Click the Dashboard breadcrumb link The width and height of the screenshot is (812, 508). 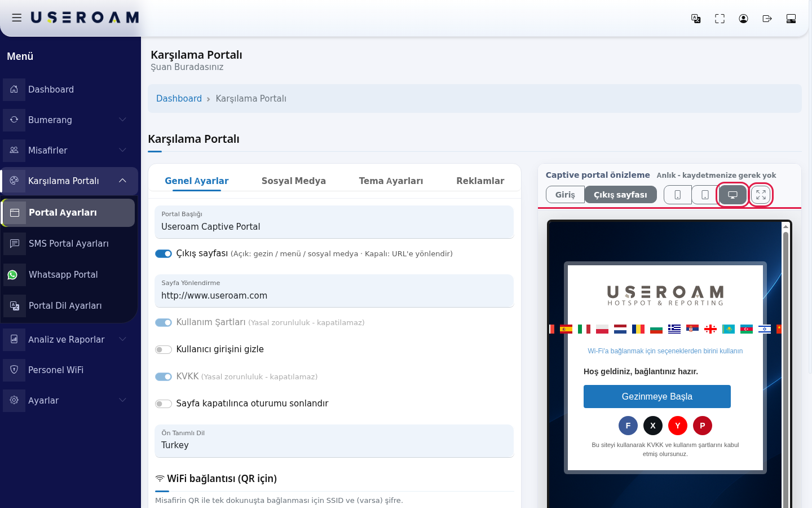(x=179, y=99)
